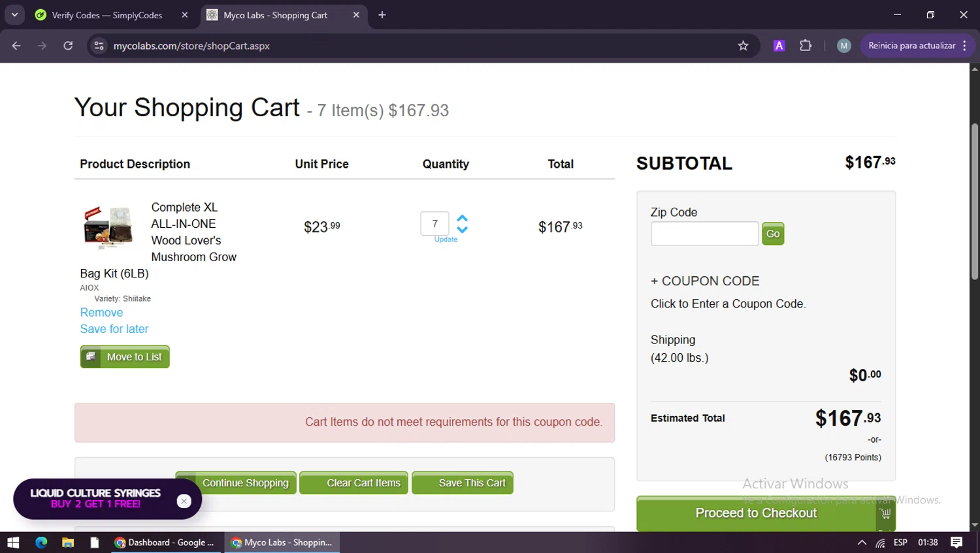980x553 pixels.
Task: Click Save for later link
Action: pos(114,329)
